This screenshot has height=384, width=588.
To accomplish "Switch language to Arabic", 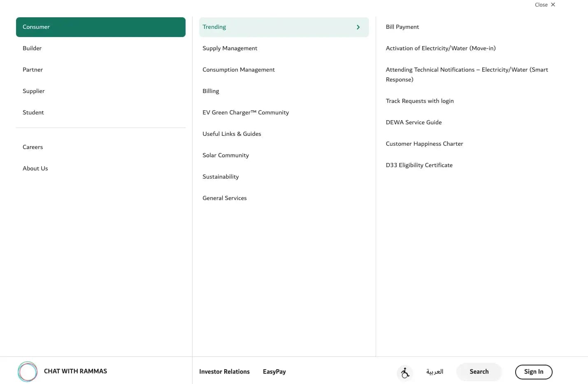I will click(x=435, y=372).
